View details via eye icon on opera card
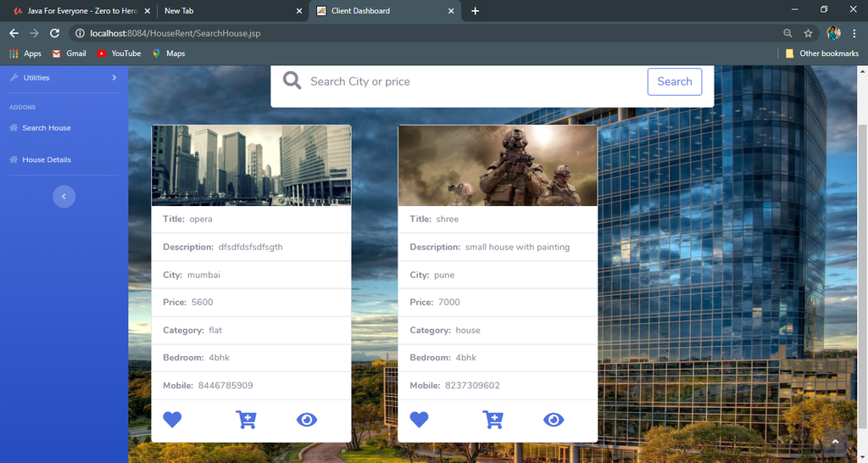The image size is (868, 463). [307, 419]
